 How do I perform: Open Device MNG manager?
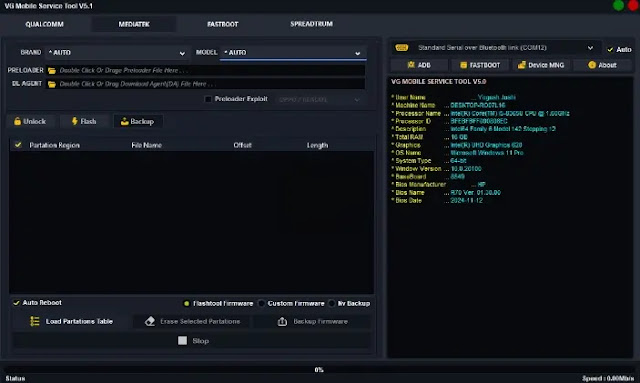tap(541, 65)
